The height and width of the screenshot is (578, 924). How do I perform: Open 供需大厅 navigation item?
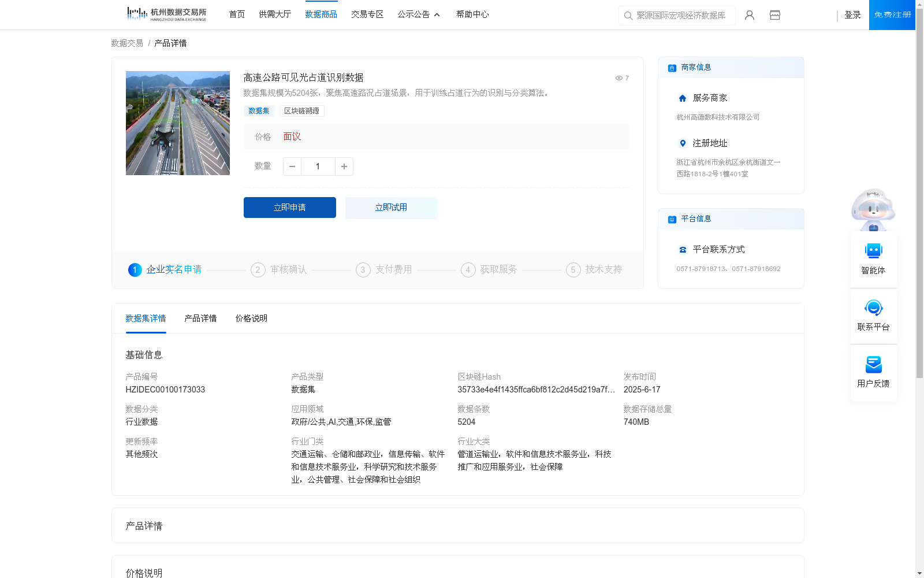275,14
